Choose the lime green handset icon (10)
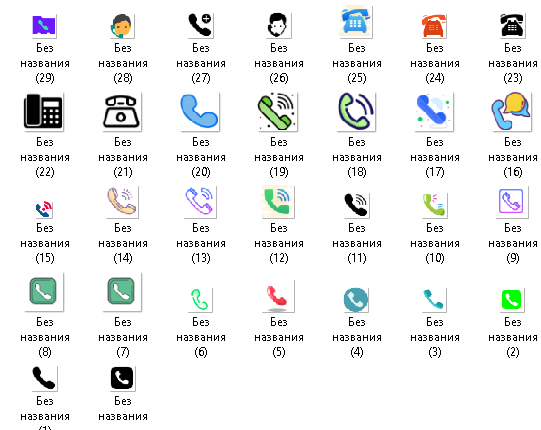The image size is (541, 430). click(x=434, y=205)
